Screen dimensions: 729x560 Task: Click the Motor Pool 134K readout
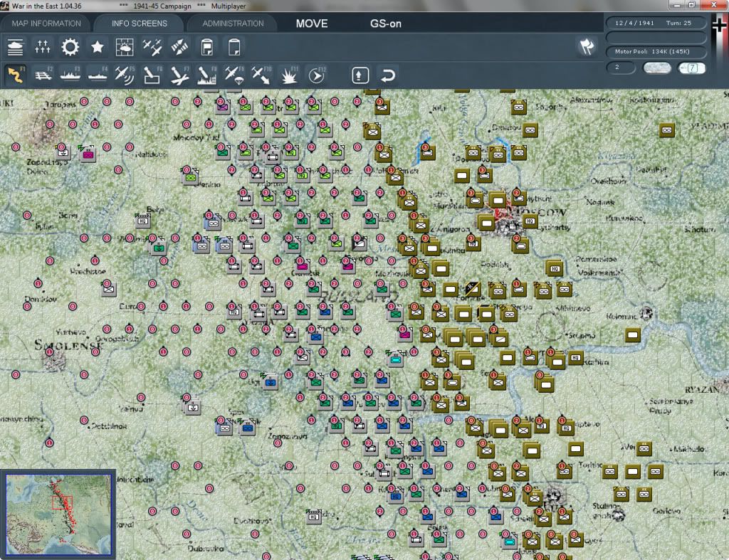click(656, 51)
